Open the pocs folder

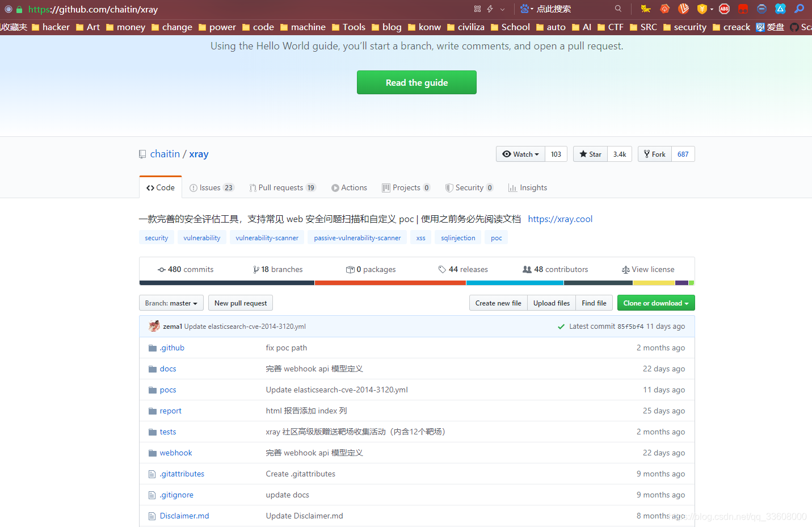point(168,390)
